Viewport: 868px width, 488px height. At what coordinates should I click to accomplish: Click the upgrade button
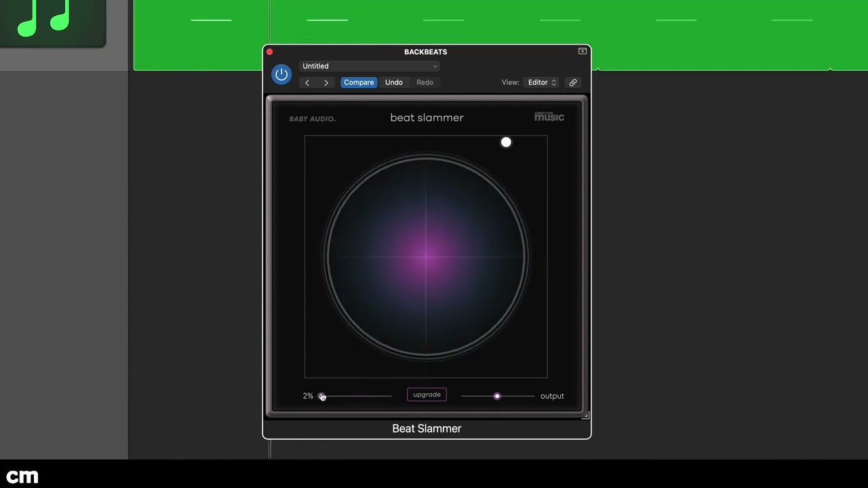click(427, 394)
